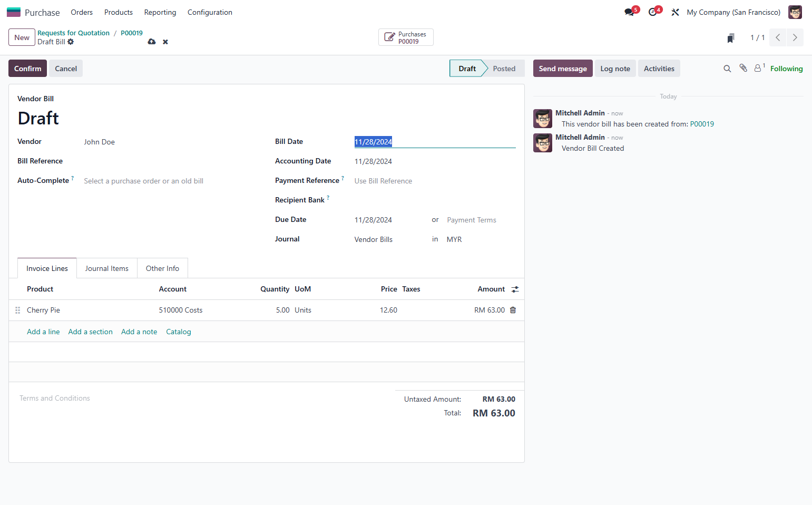Screen dimensions: 812x505
Task: Open the Payment Terms dropdown
Action: 481,220
